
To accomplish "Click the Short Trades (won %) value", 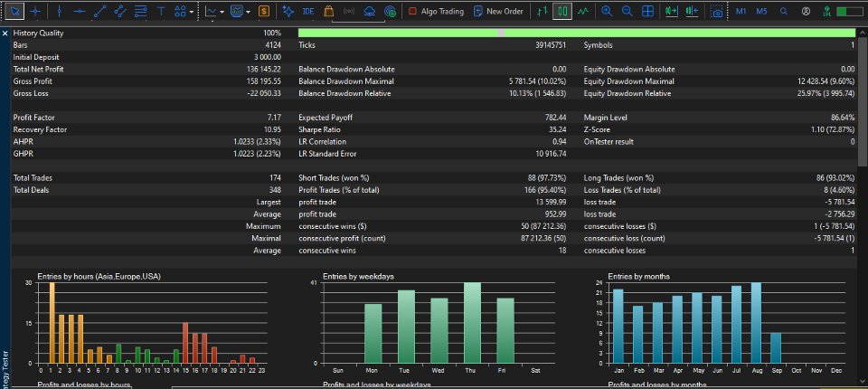I will 548,178.
